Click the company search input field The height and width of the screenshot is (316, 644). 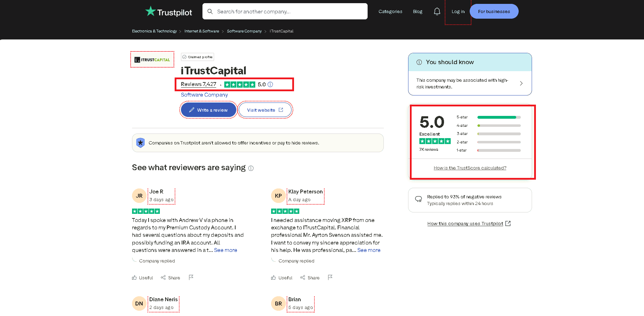pos(285,11)
